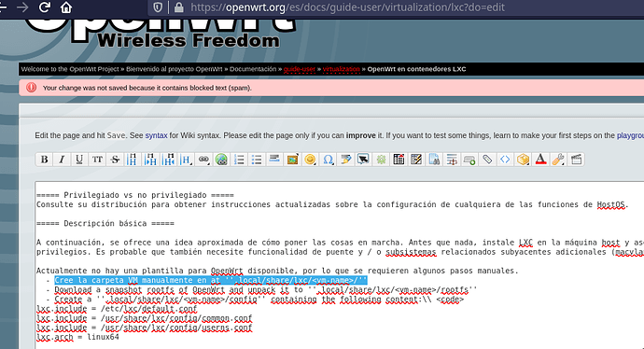This screenshot has height=349, width=644.
Task: Click the cursor-on-screen toolbar icon
Action: (x=363, y=160)
